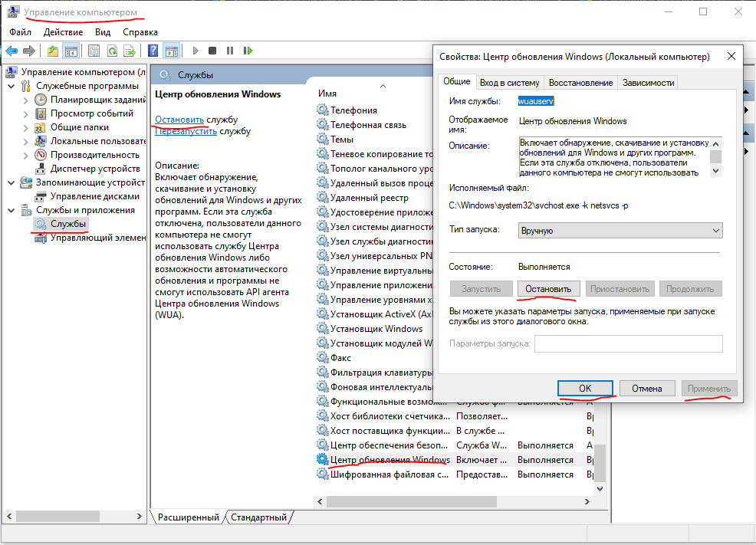Expand the Локальные пользователи node

coord(26,142)
